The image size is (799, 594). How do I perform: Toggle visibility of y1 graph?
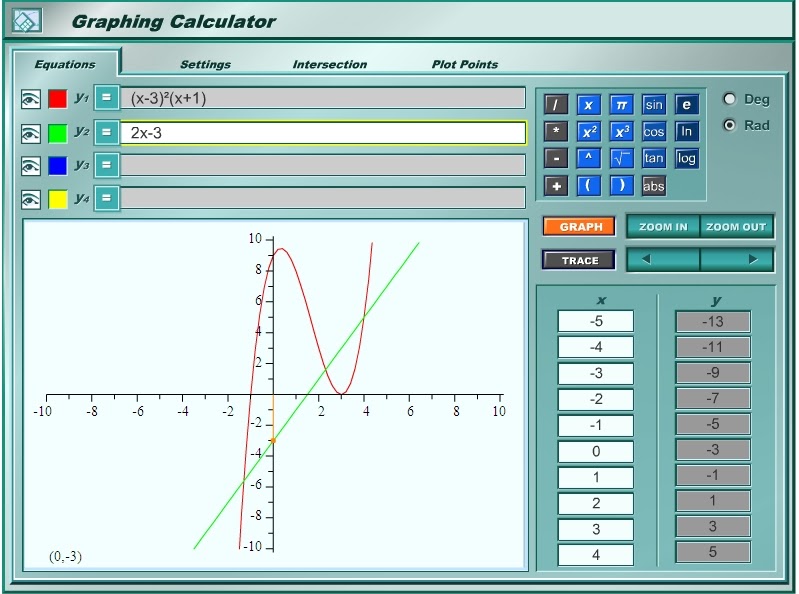(x=31, y=99)
